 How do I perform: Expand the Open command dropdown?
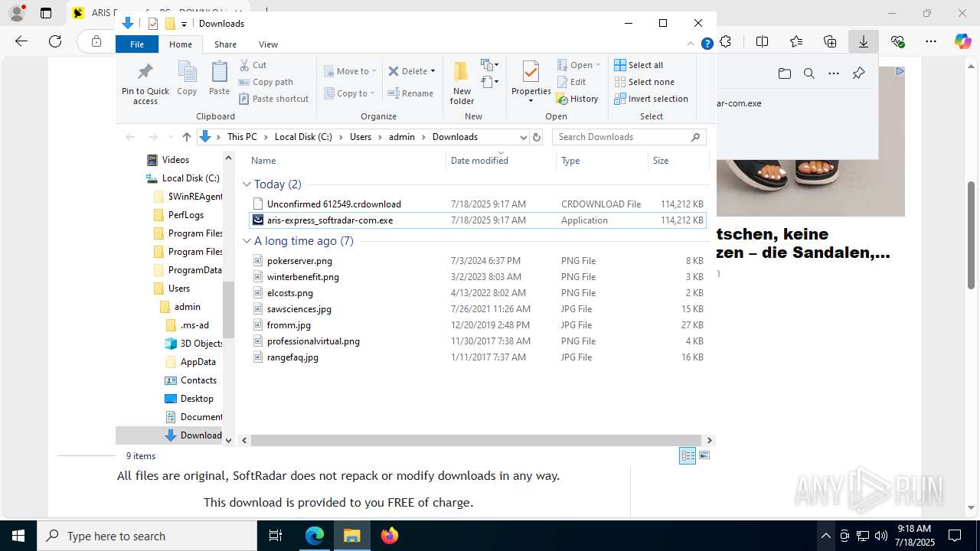point(598,65)
